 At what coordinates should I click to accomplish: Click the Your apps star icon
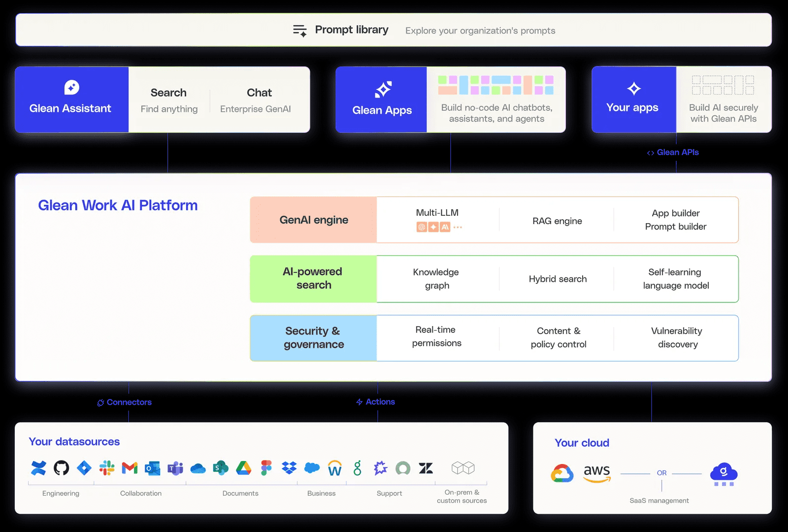point(634,89)
